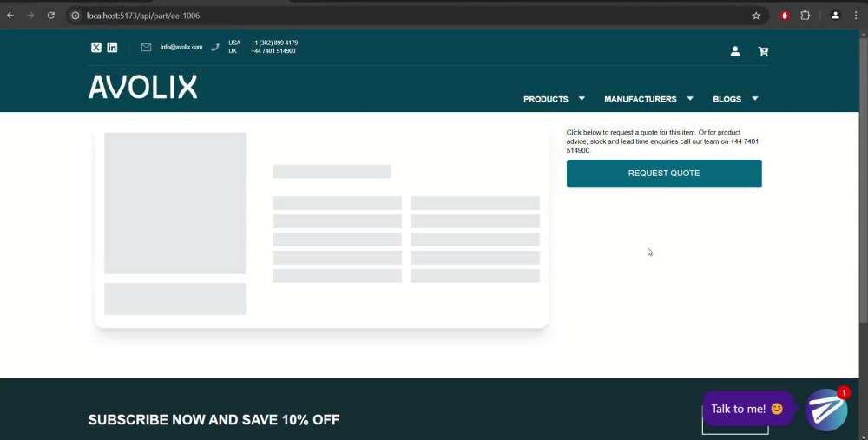Expand the MANUFACTURERS dropdown arrow
The image size is (868, 440).
(x=690, y=99)
